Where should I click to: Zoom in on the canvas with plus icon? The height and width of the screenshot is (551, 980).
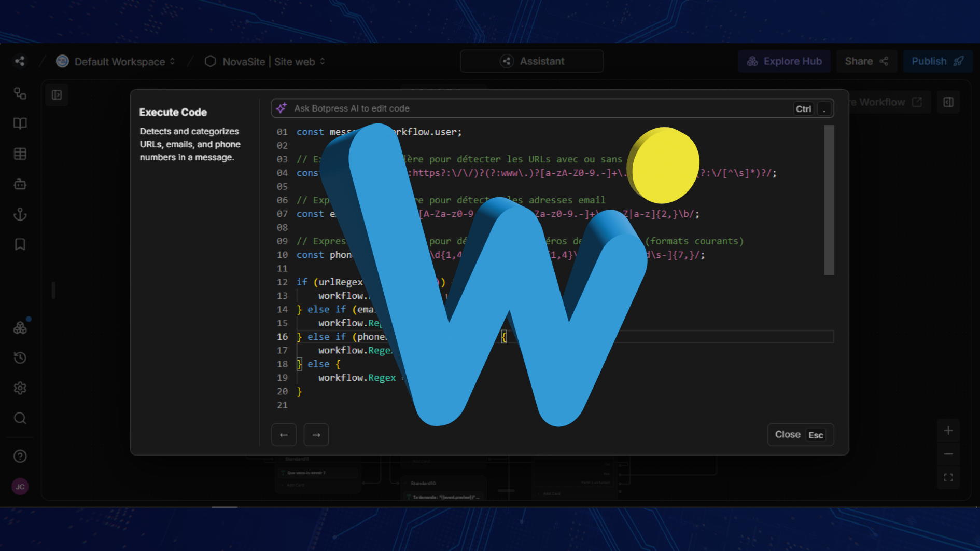click(x=948, y=431)
